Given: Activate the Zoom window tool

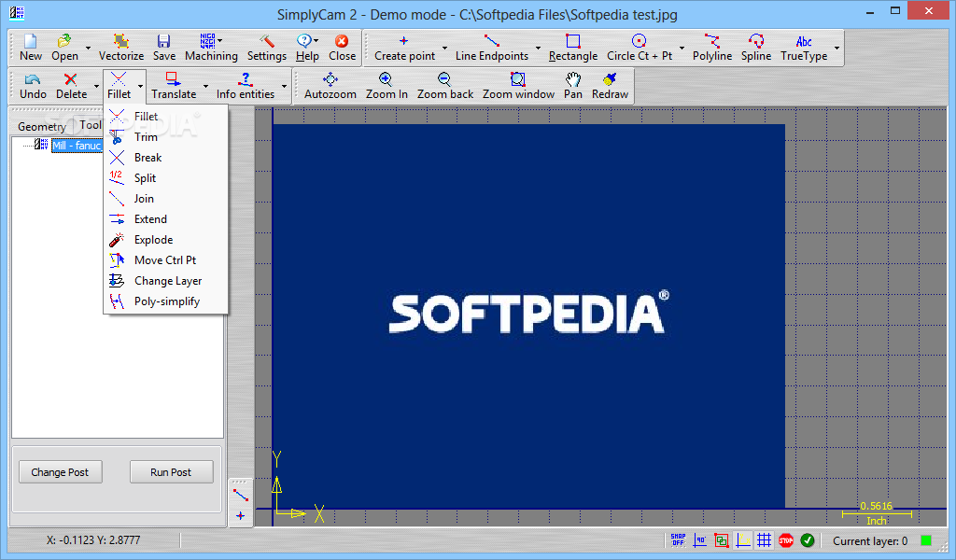Looking at the screenshot, I should 518,86.
